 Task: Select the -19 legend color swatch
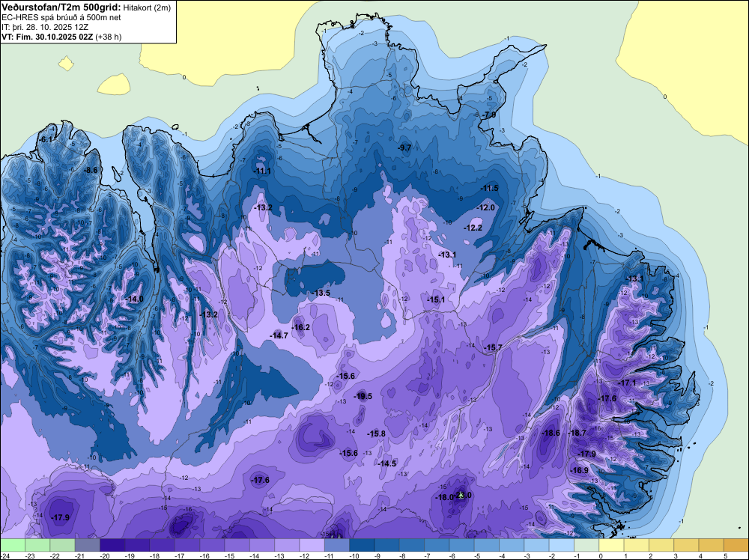[137, 545]
